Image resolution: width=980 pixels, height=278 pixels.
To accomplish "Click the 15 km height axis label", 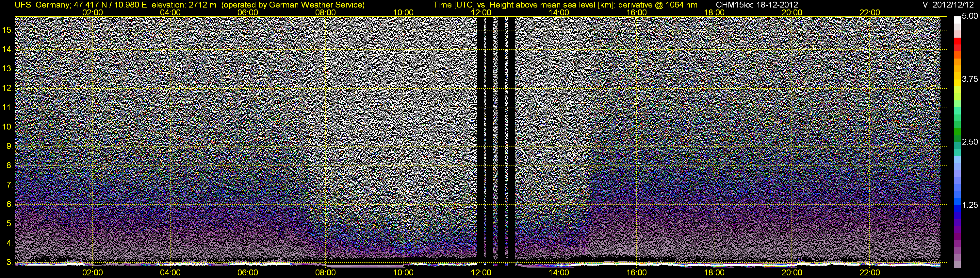I will 7,30.
